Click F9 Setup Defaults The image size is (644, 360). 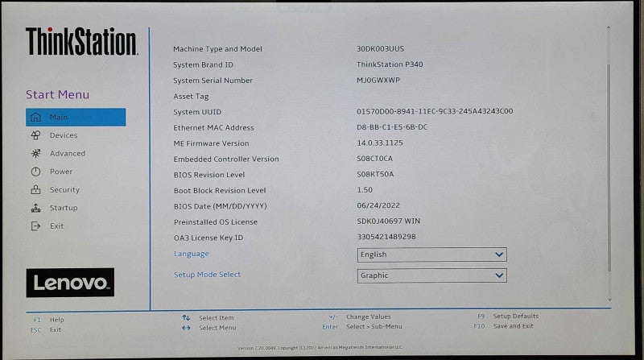[x=508, y=316]
